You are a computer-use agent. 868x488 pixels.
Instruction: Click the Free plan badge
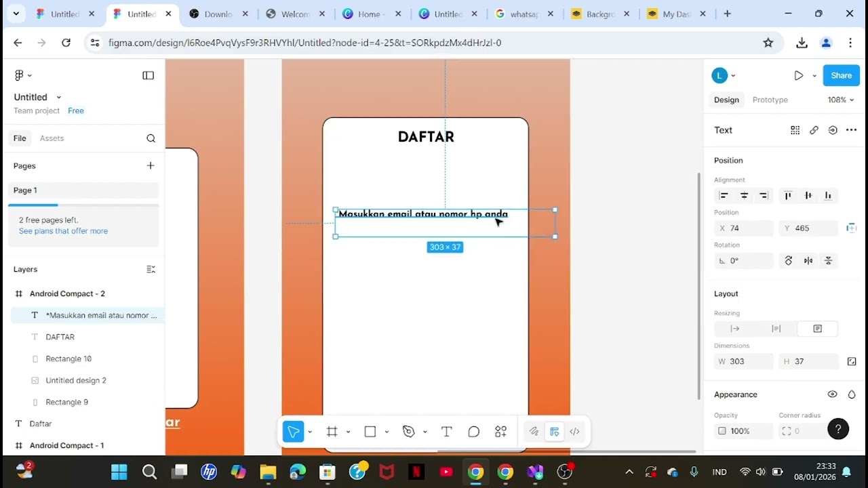tap(76, 110)
